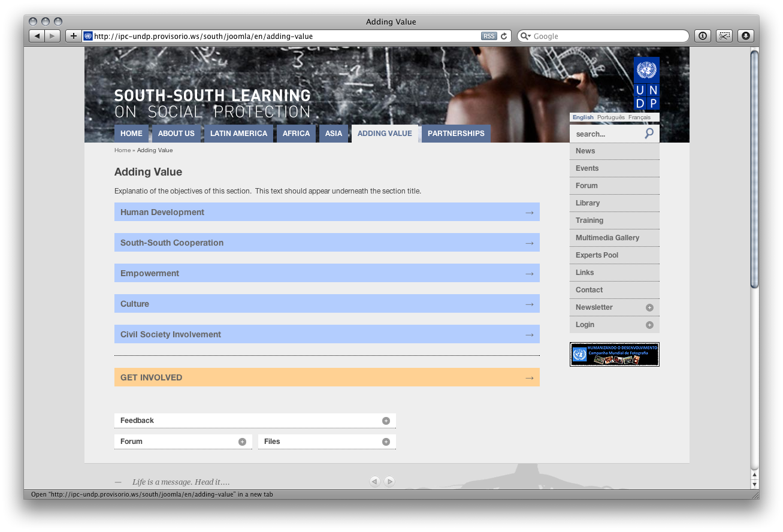The height and width of the screenshot is (532, 783).
Task: Click the UNDP logo in header
Action: tap(646, 83)
